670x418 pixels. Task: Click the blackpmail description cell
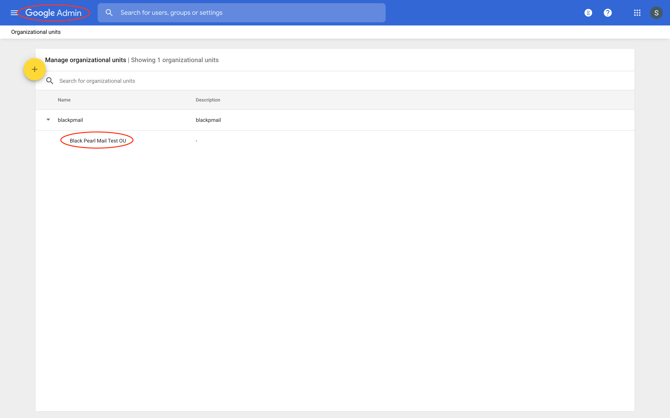209,120
